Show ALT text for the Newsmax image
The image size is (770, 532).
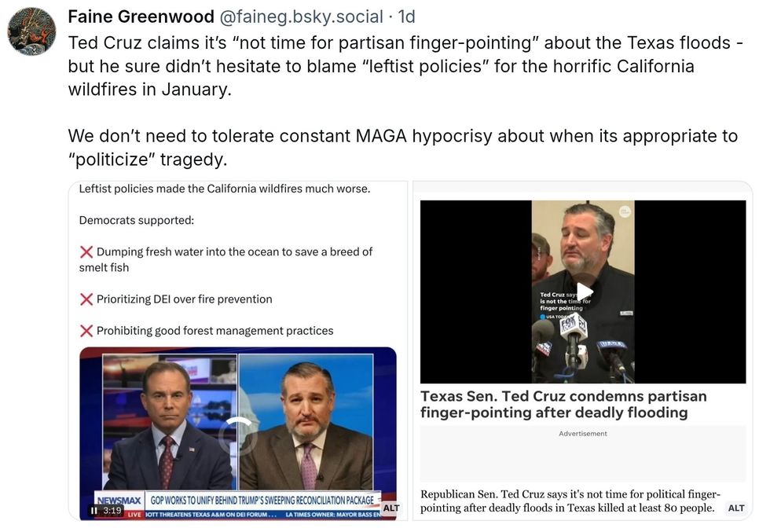point(391,508)
